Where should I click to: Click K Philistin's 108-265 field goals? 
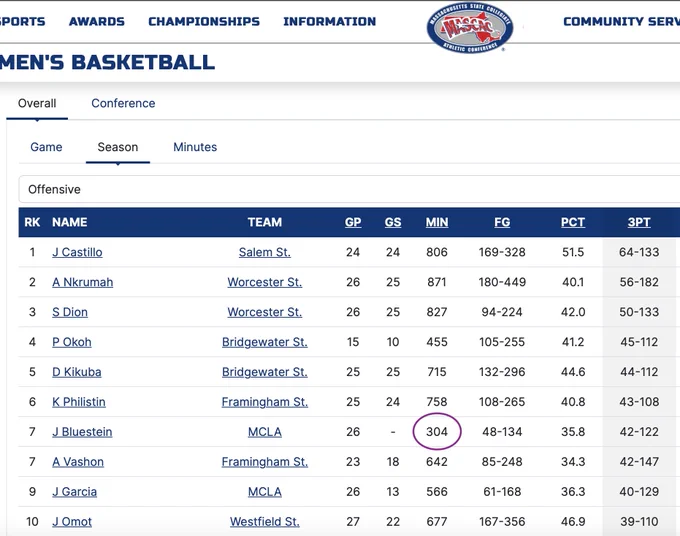click(502, 402)
